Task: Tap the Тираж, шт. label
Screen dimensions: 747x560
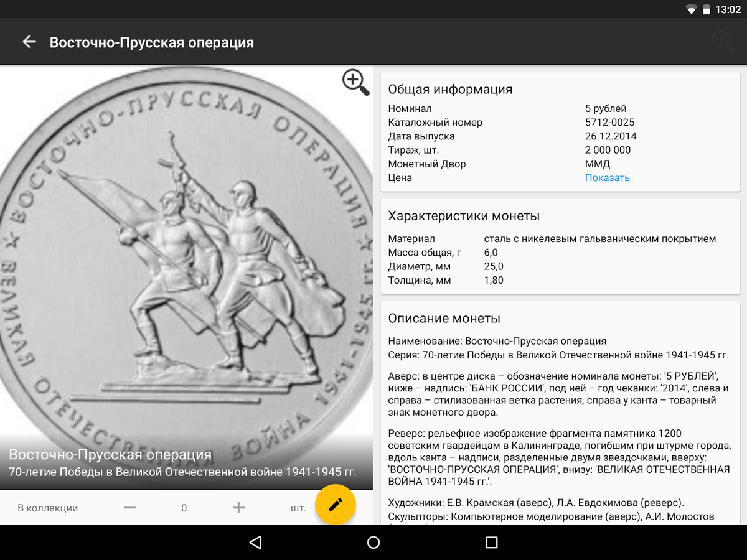Action: [x=413, y=150]
